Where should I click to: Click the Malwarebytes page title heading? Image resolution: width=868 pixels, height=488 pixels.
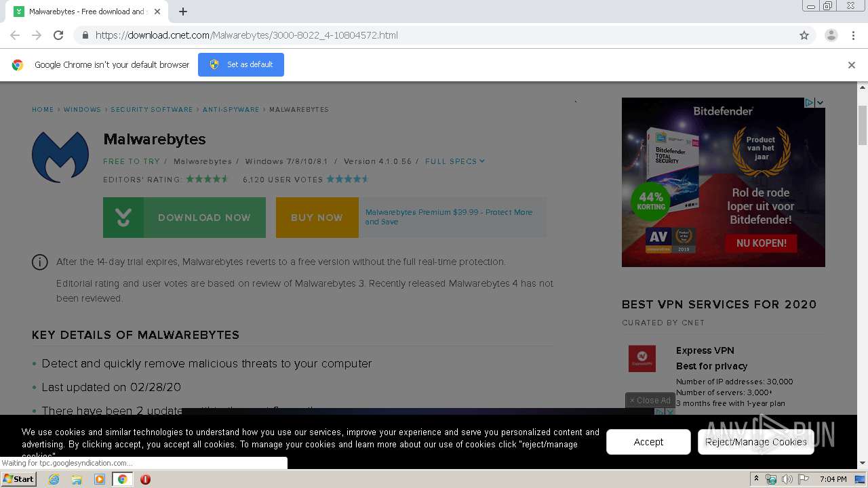tap(155, 139)
